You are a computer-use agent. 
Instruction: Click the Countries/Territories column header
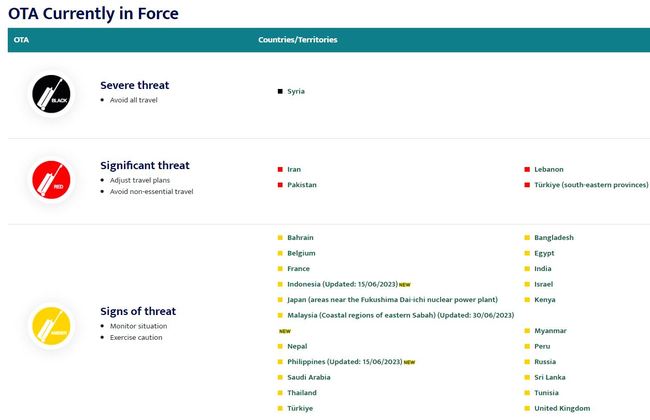click(x=297, y=40)
